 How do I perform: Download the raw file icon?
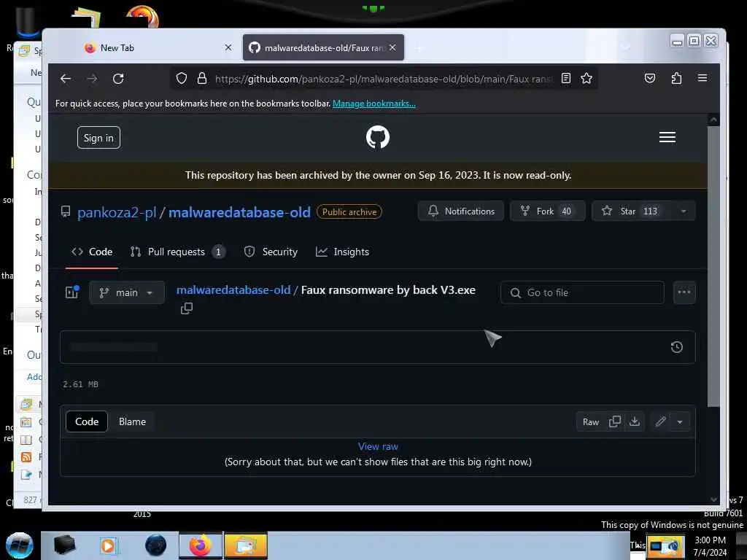(635, 421)
